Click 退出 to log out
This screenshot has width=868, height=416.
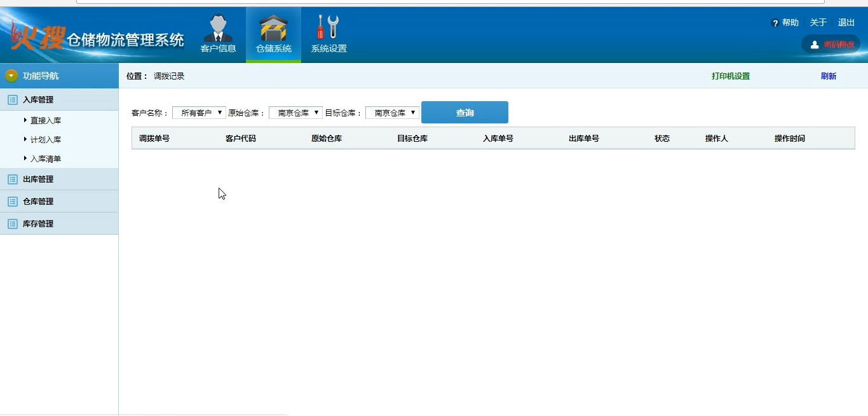[x=846, y=23]
